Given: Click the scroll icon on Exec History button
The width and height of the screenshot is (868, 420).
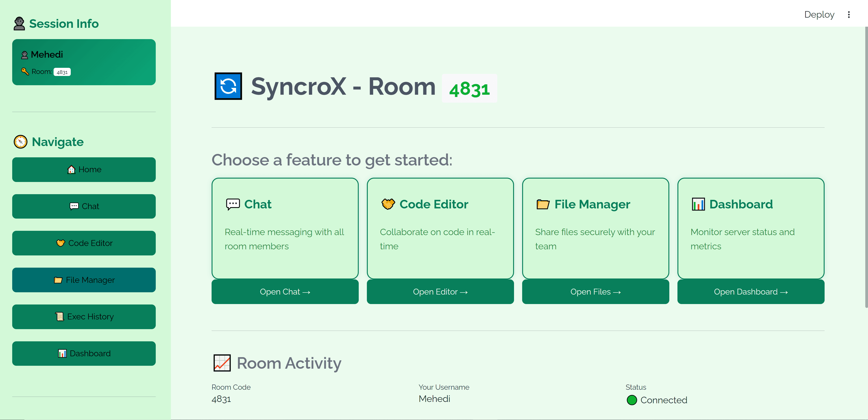Looking at the screenshot, I should pyautogui.click(x=59, y=316).
